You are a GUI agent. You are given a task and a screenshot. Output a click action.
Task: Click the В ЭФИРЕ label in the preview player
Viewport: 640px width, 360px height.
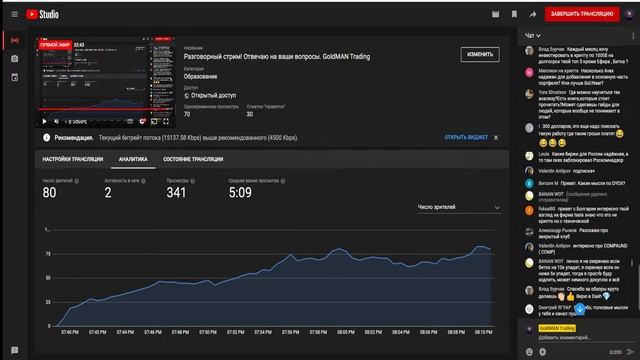click(x=76, y=122)
